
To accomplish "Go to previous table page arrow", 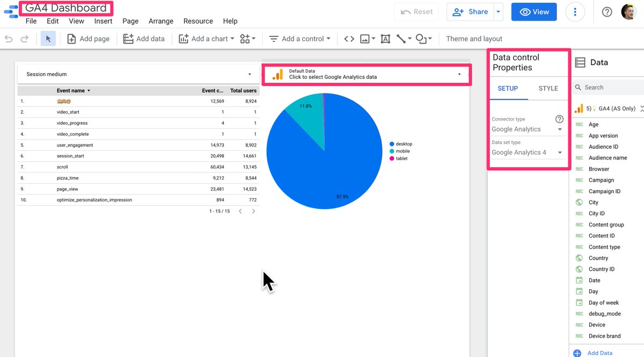I will 240,211.
